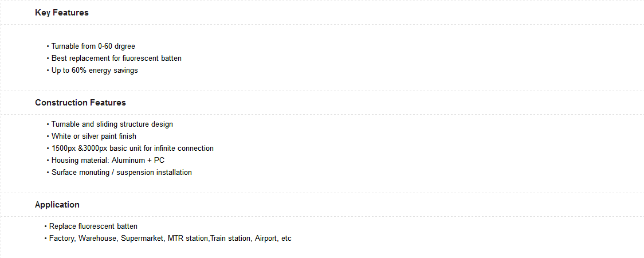
Task: Click the 'MTR station' text
Action: (x=187, y=238)
